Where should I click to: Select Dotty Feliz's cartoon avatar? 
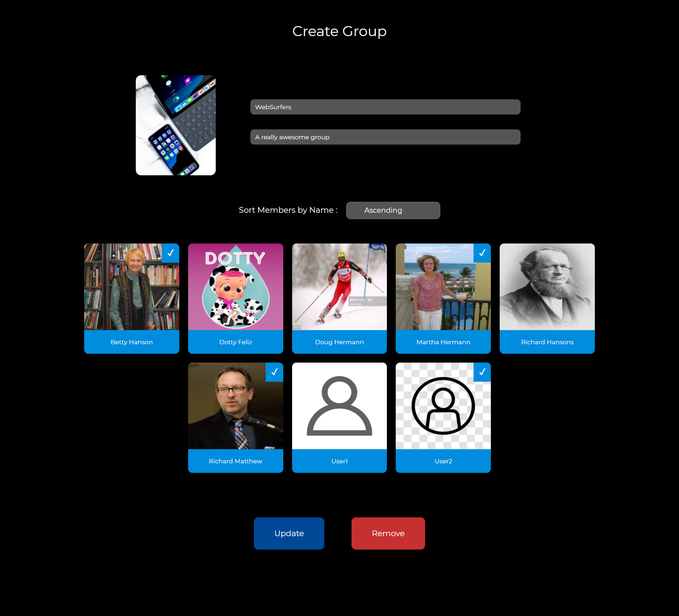point(236,287)
